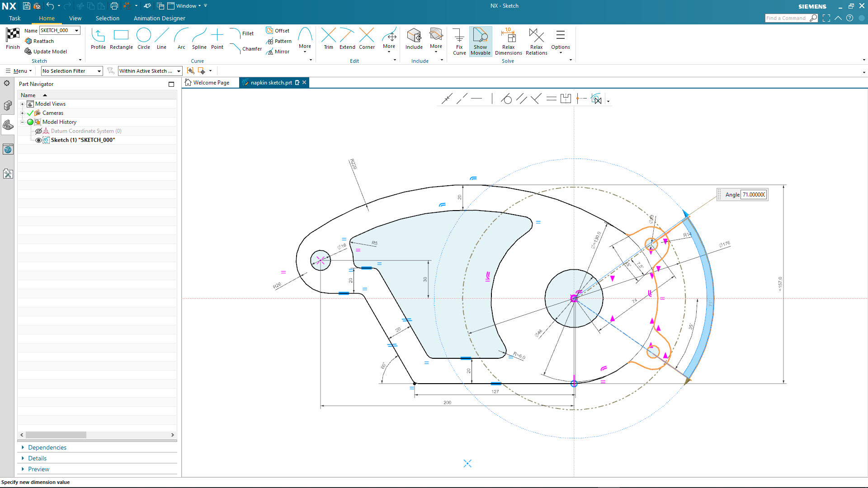Select the Trim tool in Edit group
868x488 pixels.
(x=328, y=38)
